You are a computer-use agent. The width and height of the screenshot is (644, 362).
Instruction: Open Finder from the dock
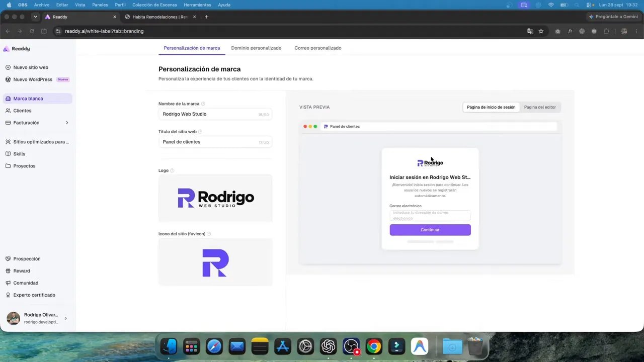169,346
